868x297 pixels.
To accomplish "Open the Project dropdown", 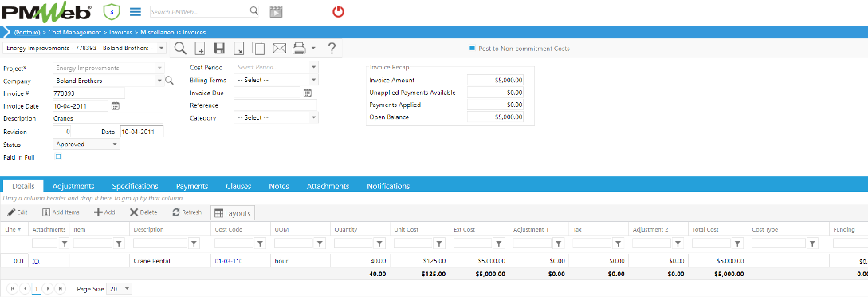I will 160,68.
